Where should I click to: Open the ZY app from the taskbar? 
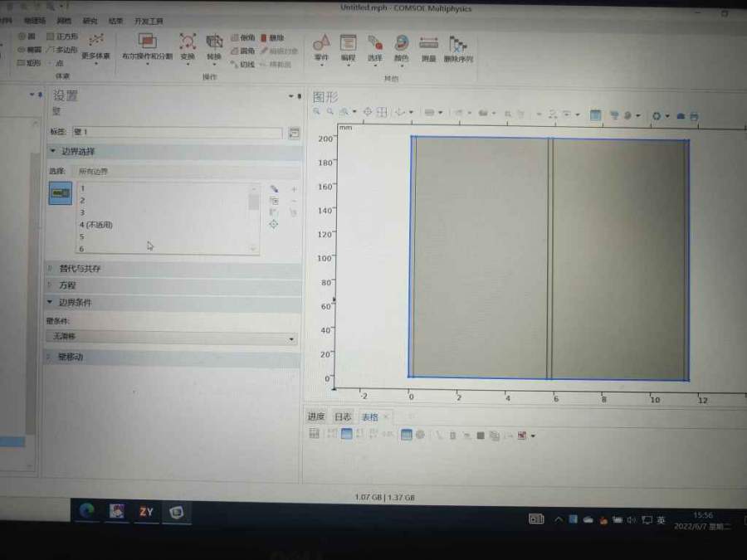coord(146,511)
